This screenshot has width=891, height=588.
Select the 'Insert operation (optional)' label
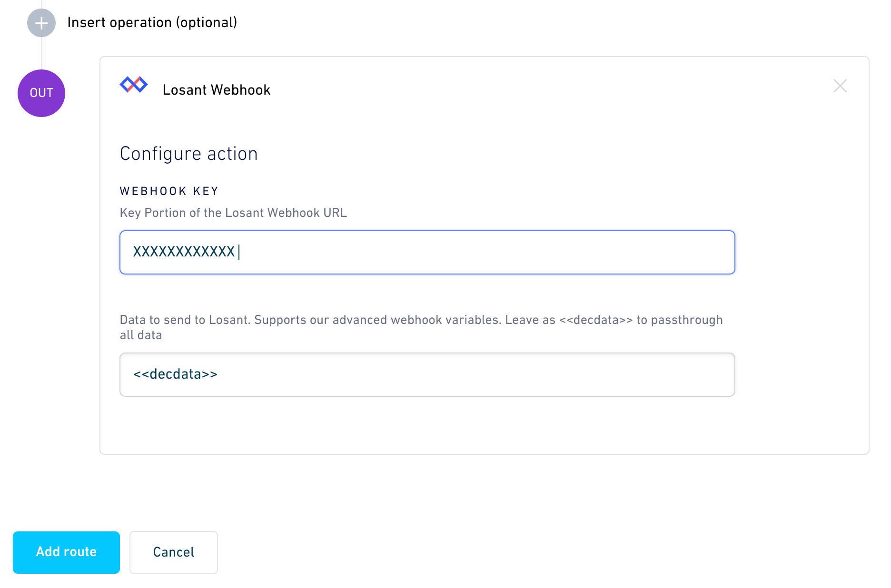[152, 22]
